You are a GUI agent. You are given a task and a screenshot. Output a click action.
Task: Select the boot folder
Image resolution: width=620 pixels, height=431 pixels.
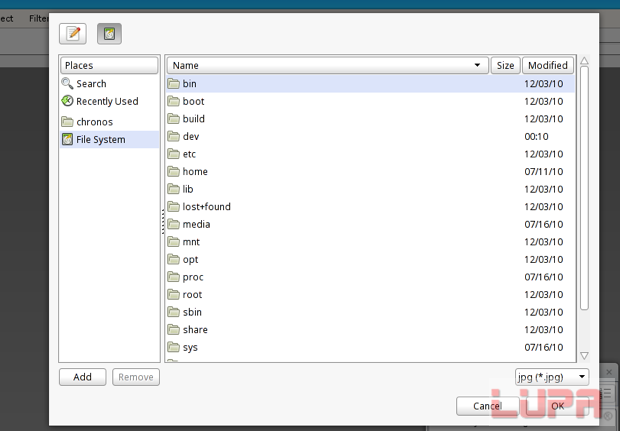(x=370, y=101)
